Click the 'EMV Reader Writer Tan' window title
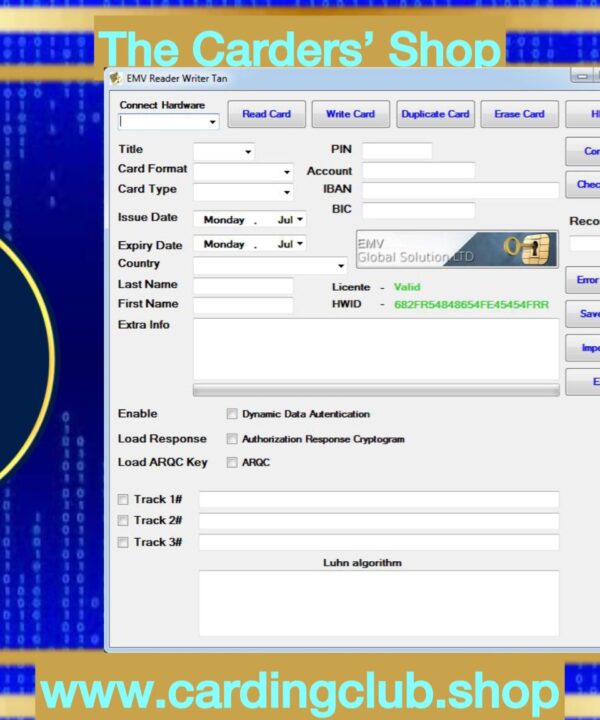 pyautogui.click(x=177, y=79)
